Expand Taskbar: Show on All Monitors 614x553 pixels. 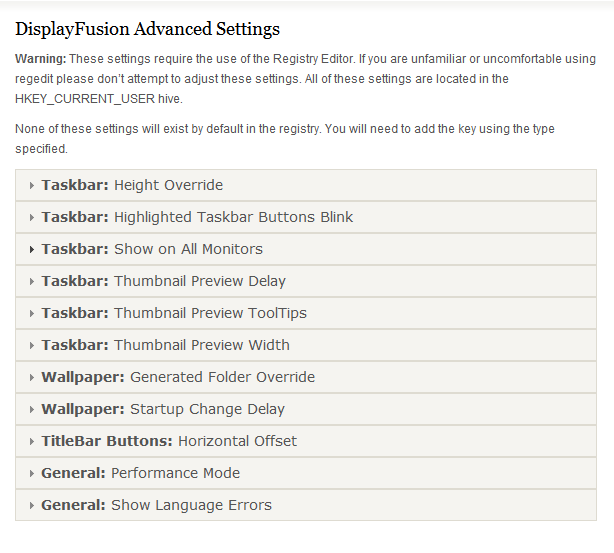tap(152, 249)
